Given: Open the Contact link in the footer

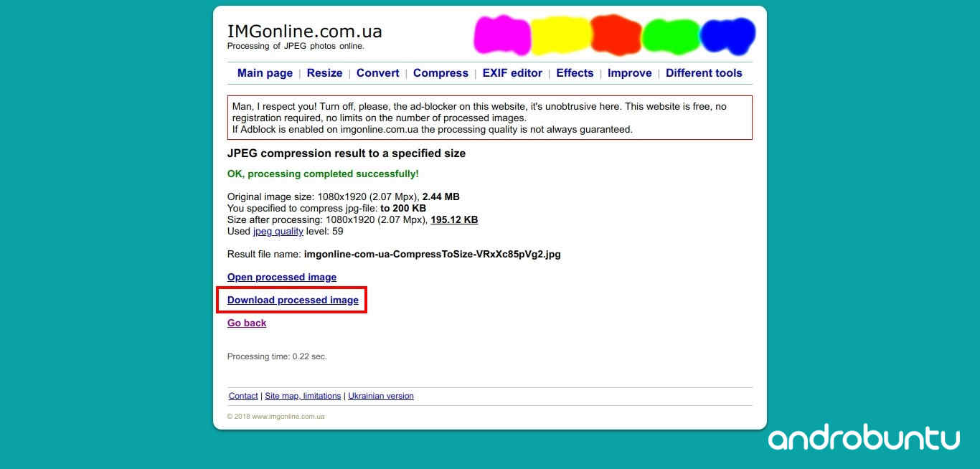Looking at the screenshot, I should pyautogui.click(x=243, y=396).
